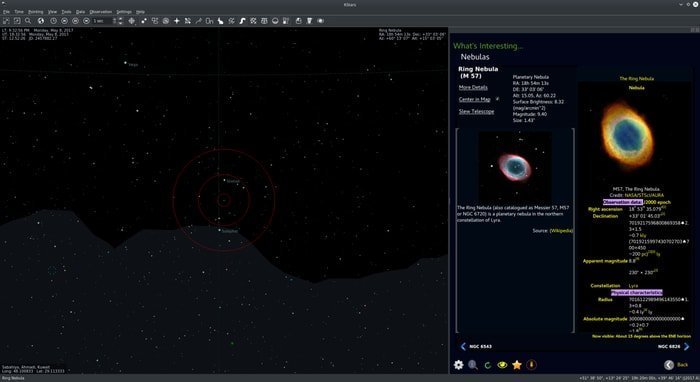This screenshot has height=382, width=700.
Task: Go to next object NGC 6826
Action: pos(673,346)
